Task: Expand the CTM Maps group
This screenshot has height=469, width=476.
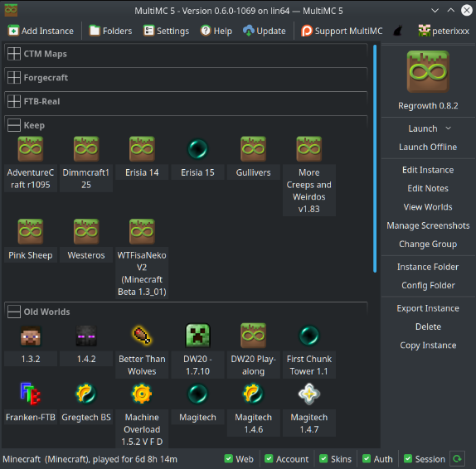Action: (14, 54)
